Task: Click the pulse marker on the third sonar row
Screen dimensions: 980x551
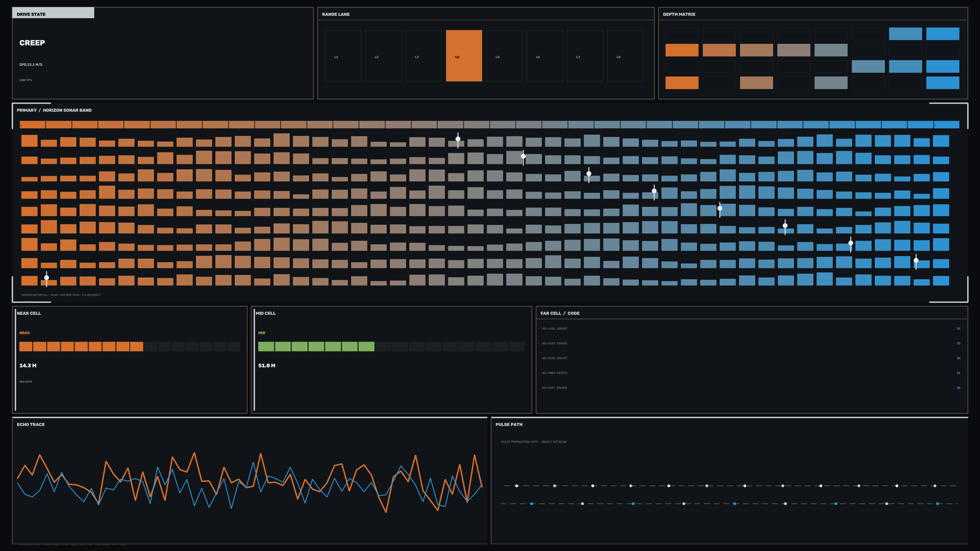Action: pyautogui.click(x=589, y=174)
